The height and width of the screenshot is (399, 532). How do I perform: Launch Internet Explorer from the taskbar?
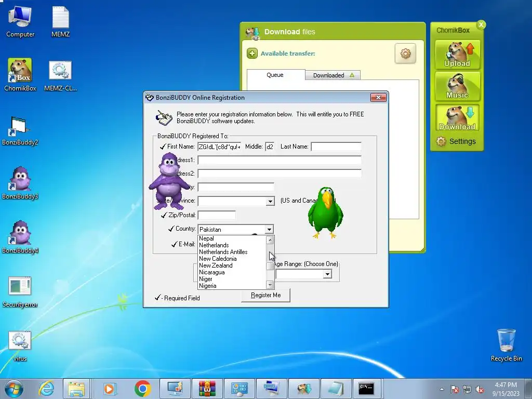click(x=46, y=389)
